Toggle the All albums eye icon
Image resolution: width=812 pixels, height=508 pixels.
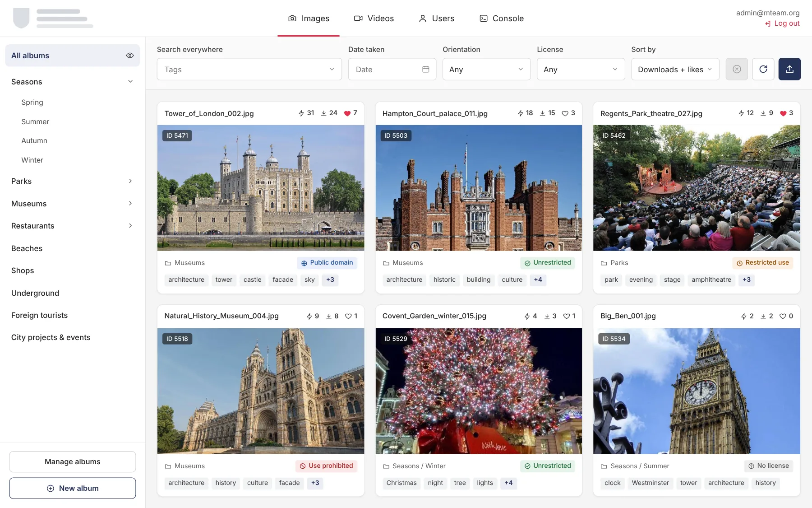point(130,56)
